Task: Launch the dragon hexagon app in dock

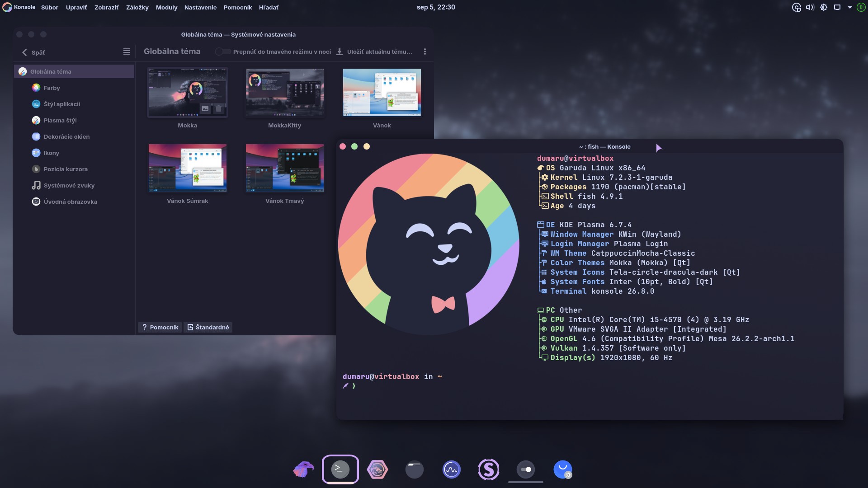Action: click(377, 469)
